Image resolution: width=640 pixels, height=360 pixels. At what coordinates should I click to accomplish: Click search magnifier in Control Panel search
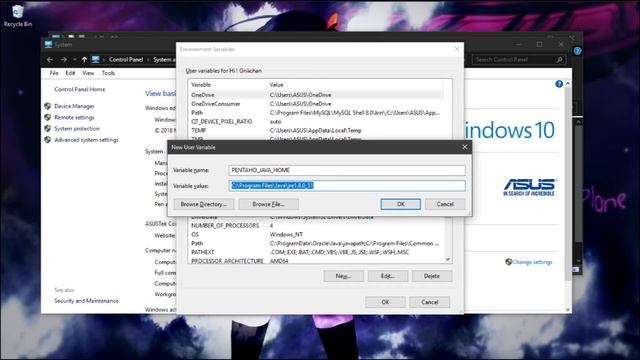560,60
